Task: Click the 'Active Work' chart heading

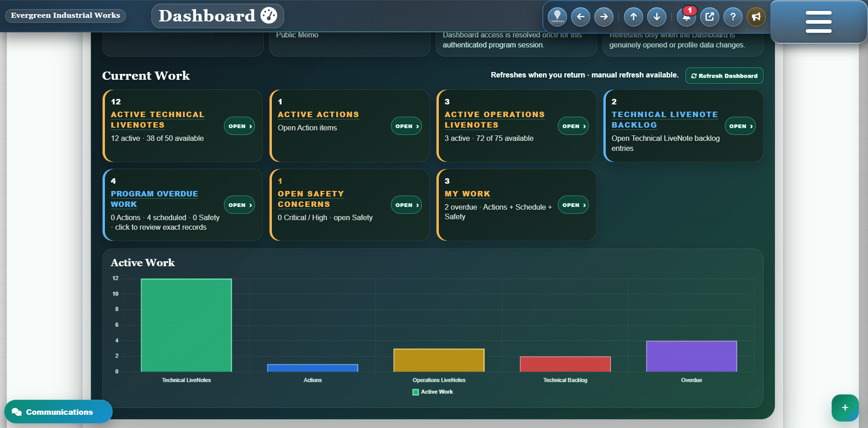Action: 143,263
